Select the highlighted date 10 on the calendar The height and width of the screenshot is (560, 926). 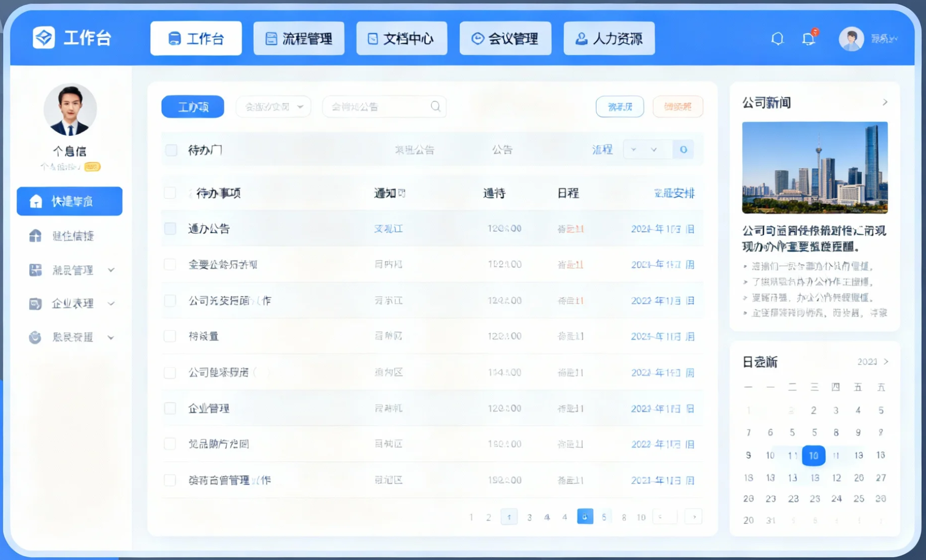tap(813, 455)
